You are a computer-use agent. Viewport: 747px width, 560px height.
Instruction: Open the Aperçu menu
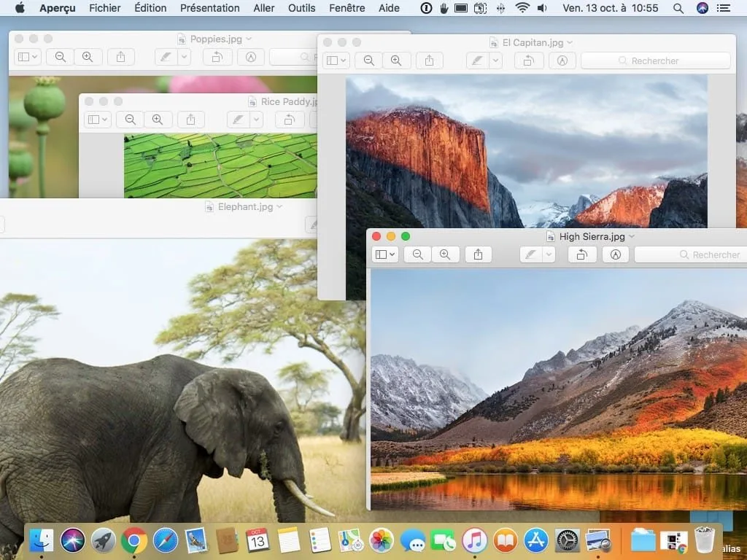click(x=57, y=8)
